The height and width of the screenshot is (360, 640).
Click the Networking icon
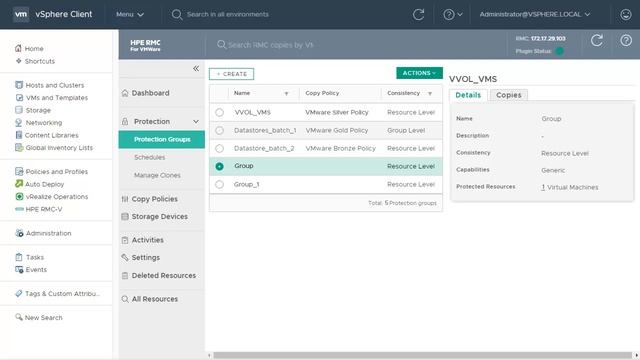click(19, 122)
